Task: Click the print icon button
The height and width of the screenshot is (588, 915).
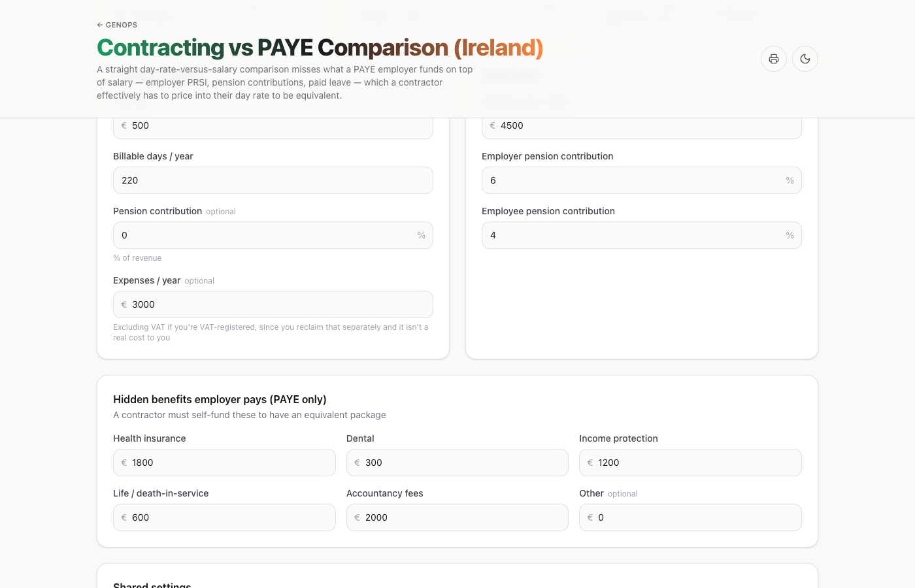Action: (x=774, y=59)
